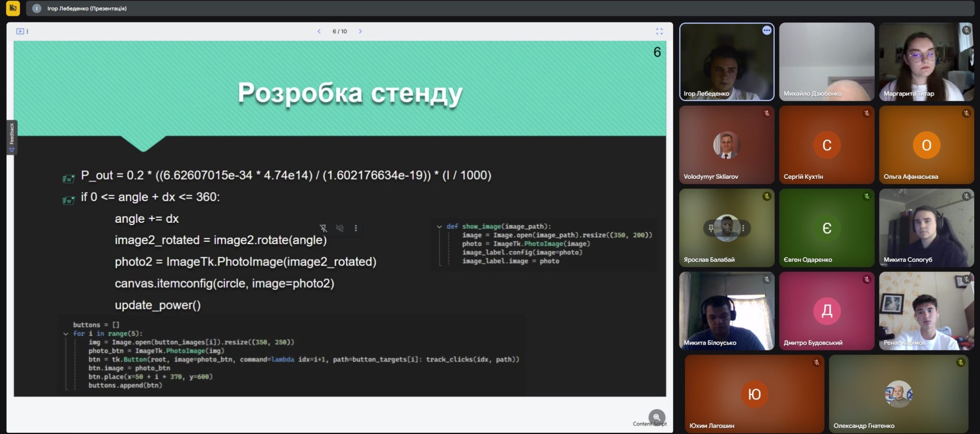This screenshot has height=434, width=980.
Task: Go to the previous slide
Action: 319,32
